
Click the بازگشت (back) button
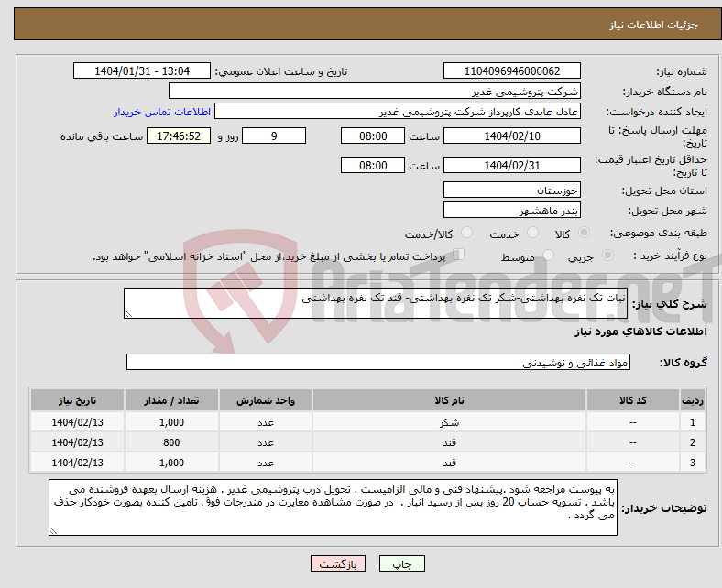pyautogui.click(x=337, y=563)
